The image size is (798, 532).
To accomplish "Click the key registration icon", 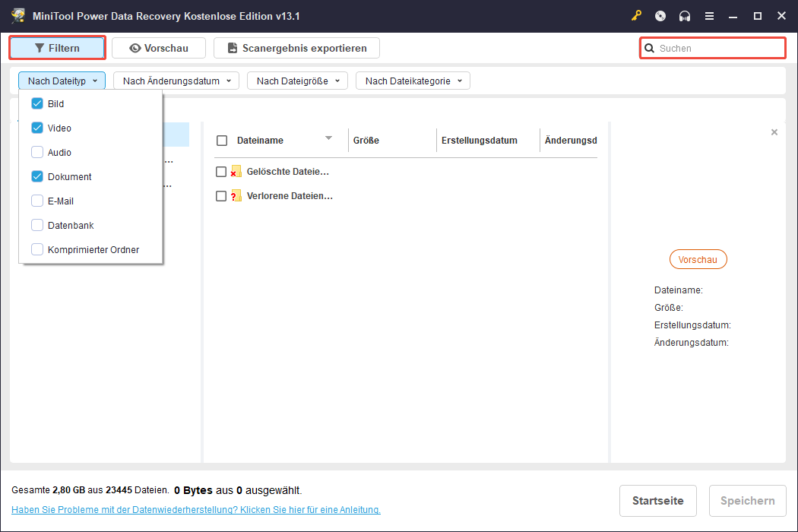I will pos(636,16).
